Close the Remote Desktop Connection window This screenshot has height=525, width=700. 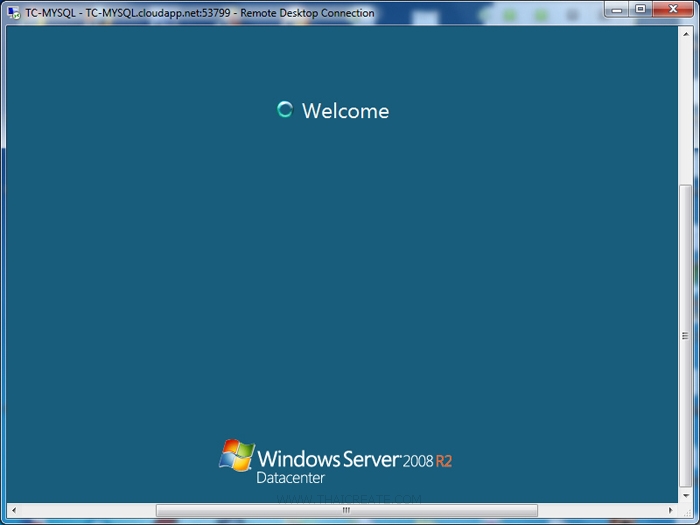click(673, 9)
